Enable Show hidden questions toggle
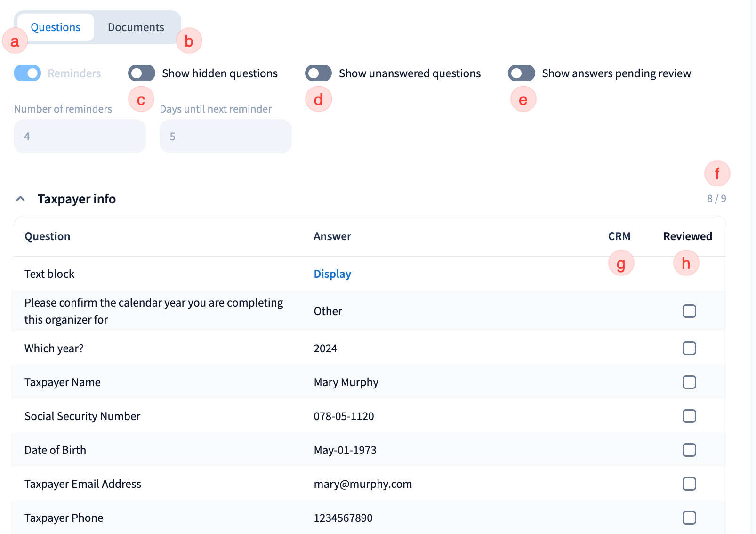The height and width of the screenshot is (534, 756). pyautogui.click(x=142, y=73)
